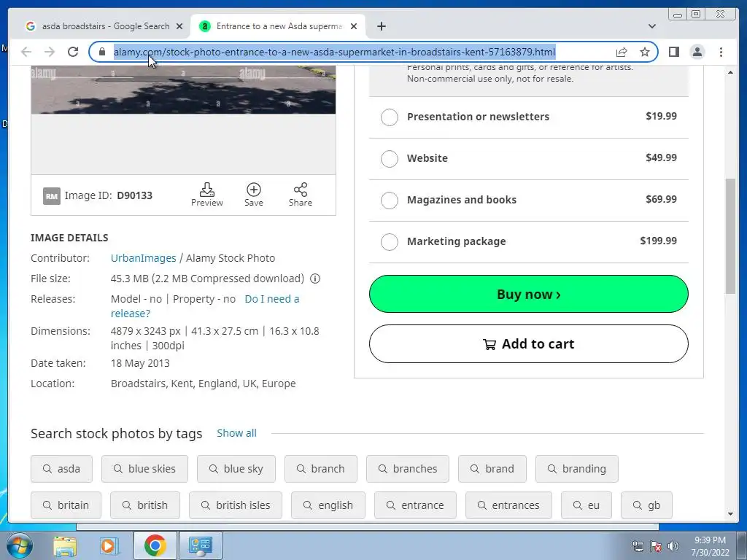Viewport: 747px width, 560px height.
Task: Expand the tab search dropdown
Action: pos(652,26)
